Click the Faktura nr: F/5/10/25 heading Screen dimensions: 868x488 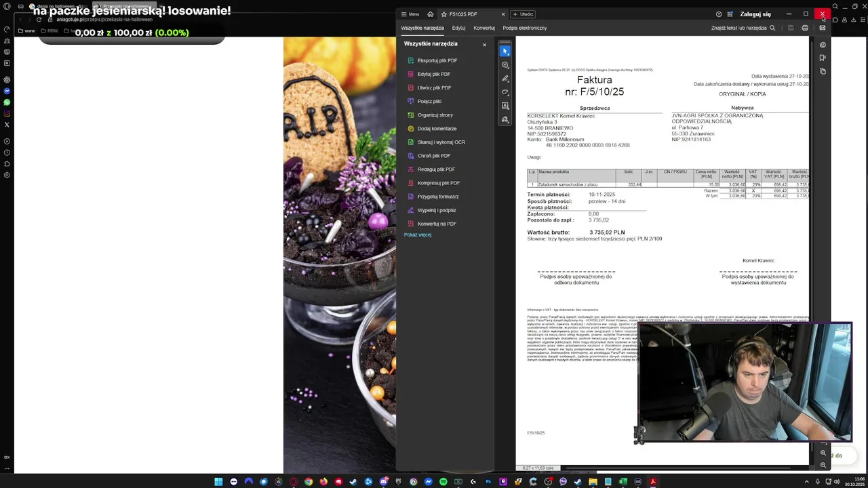pos(595,85)
